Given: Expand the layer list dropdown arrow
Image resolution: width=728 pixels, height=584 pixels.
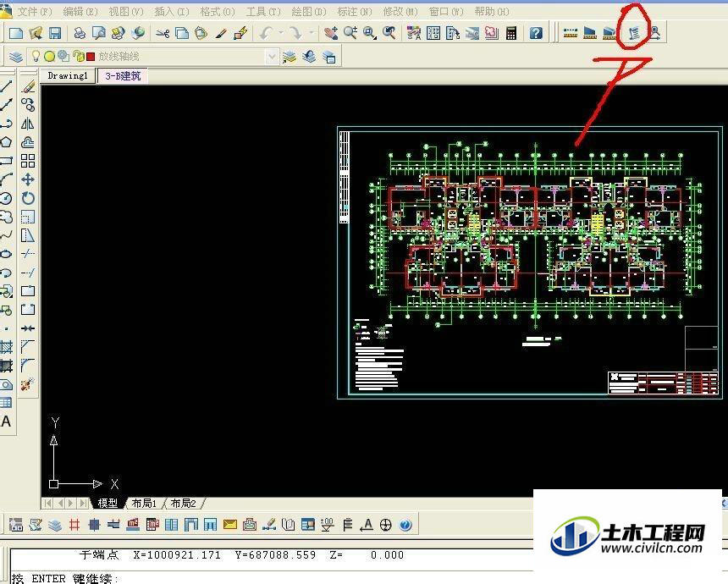Looking at the screenshot, I should pyautogui.click(x=272, y=57).
